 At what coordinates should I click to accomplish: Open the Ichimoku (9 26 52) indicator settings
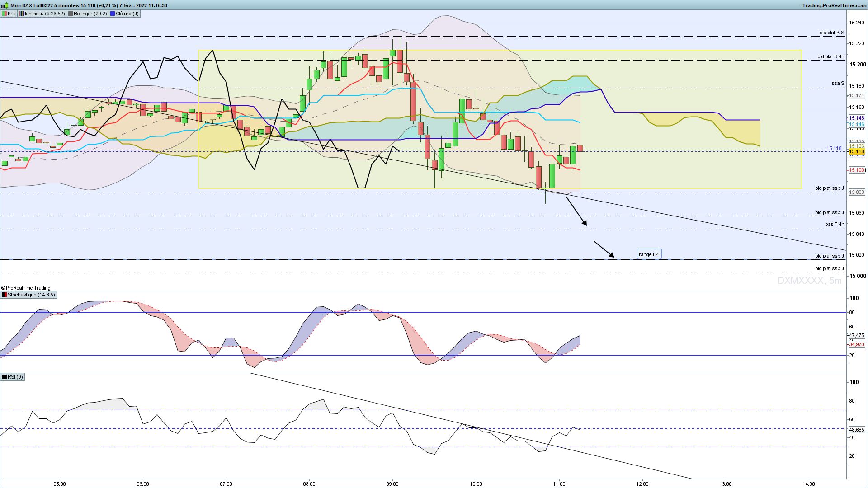click(x=42, y=14)
